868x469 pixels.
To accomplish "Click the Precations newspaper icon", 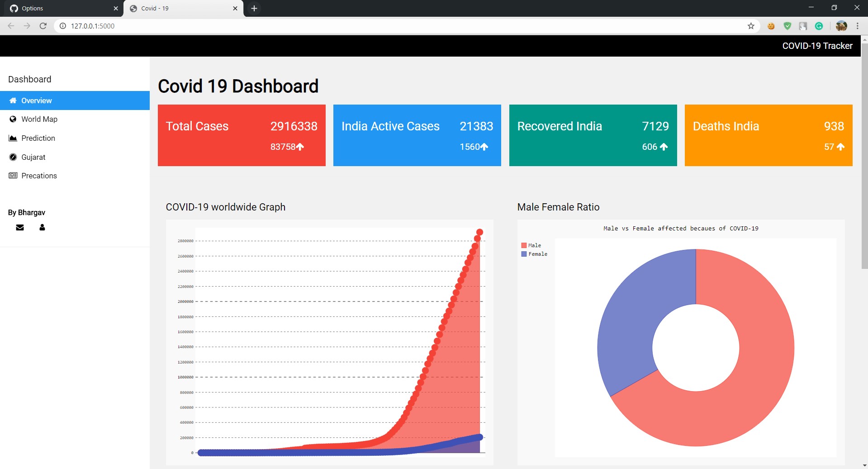I will pyautogui.click(x=13, y=176).
